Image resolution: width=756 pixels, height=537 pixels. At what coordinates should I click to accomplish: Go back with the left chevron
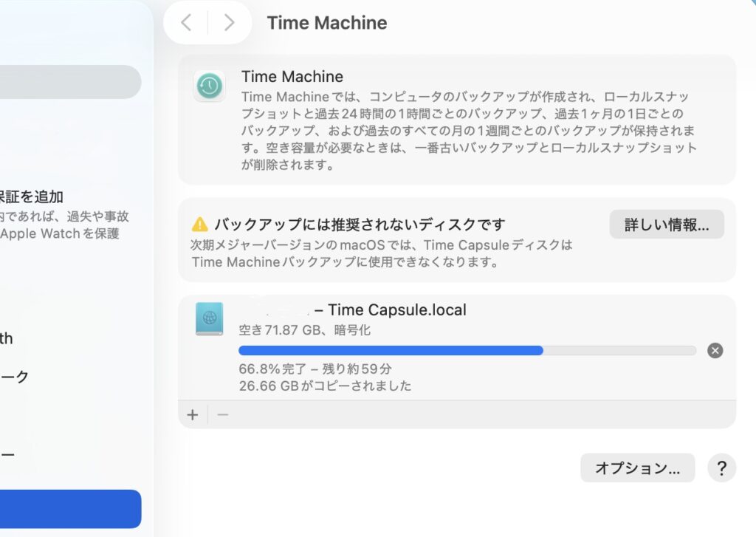186,22
